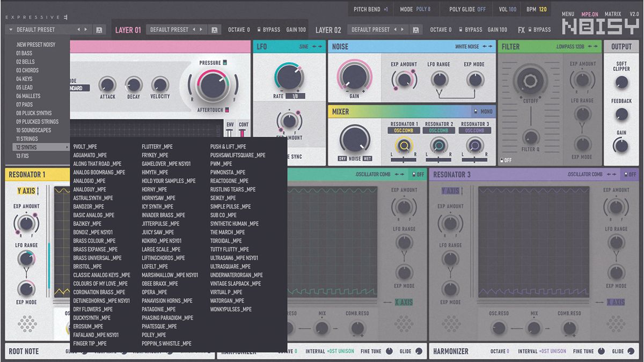Select the OSC.COMB source under Resonator 2
The image size is (644, 362).
(x=438, y=130)
